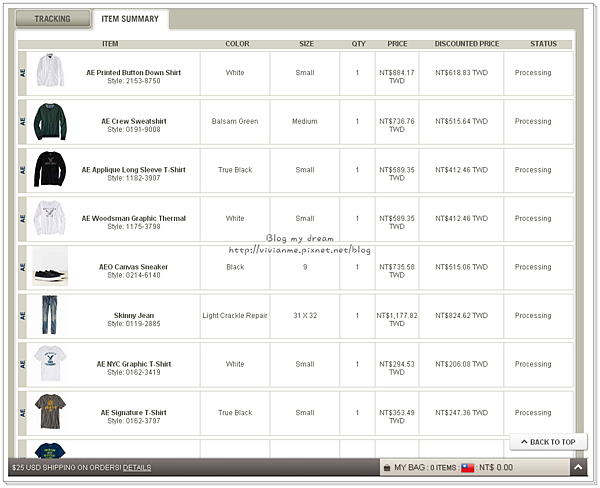Open the AE Crew Sweatshirt product image
Image resolution: width=600 pixels, height=488 pixels.
coord(50,121)
